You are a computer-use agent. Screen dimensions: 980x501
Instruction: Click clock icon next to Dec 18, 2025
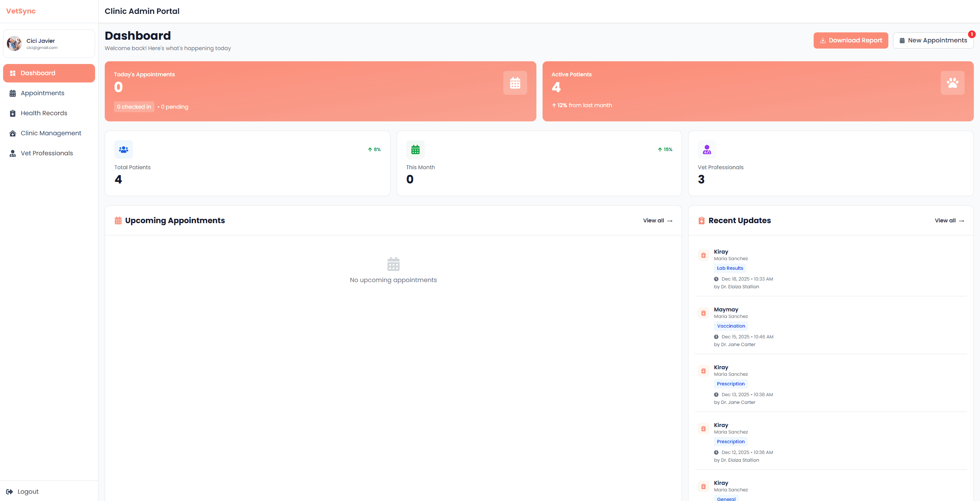click(716, 279)
